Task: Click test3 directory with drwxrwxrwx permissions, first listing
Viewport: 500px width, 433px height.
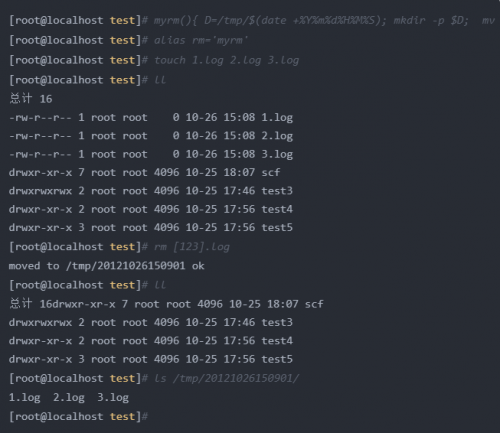Action: (x=277, y=191)
